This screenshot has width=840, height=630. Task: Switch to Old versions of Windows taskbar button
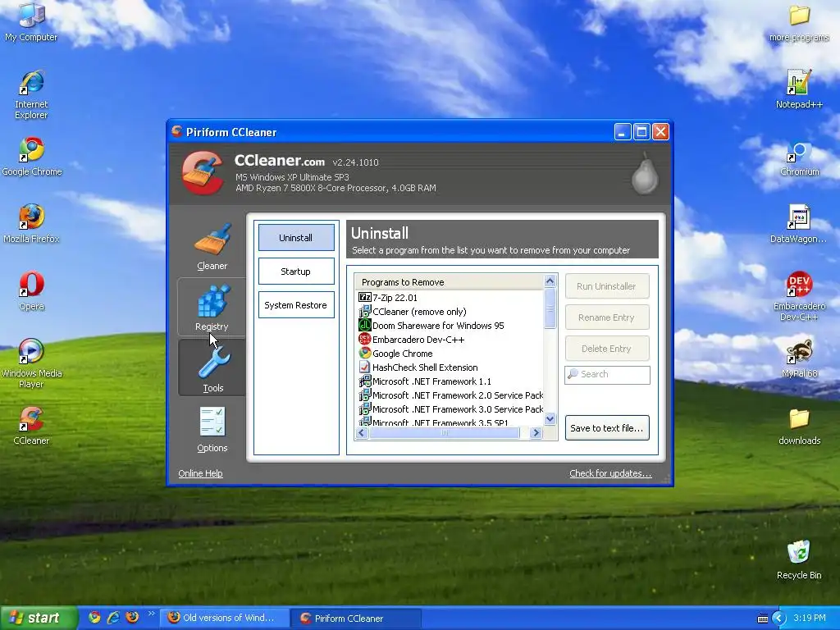click(x=225, y=618)
